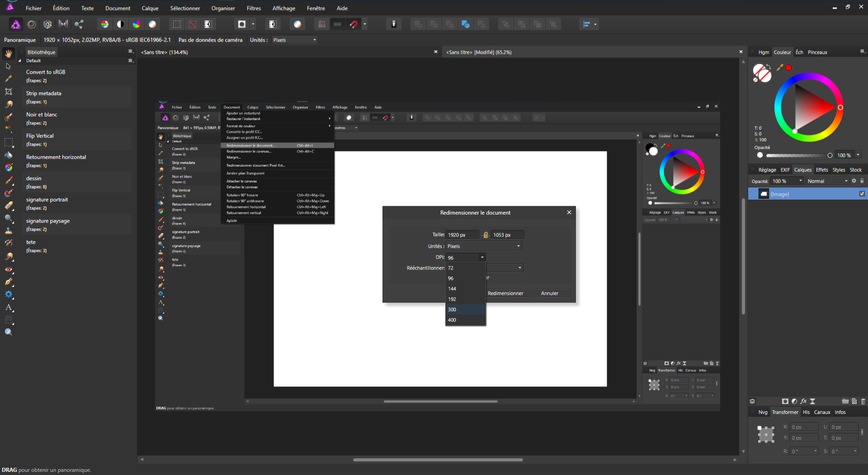Toggle the opacity/noise circle in Color panel
Screen dimensions: 868x475
(760, 155)
